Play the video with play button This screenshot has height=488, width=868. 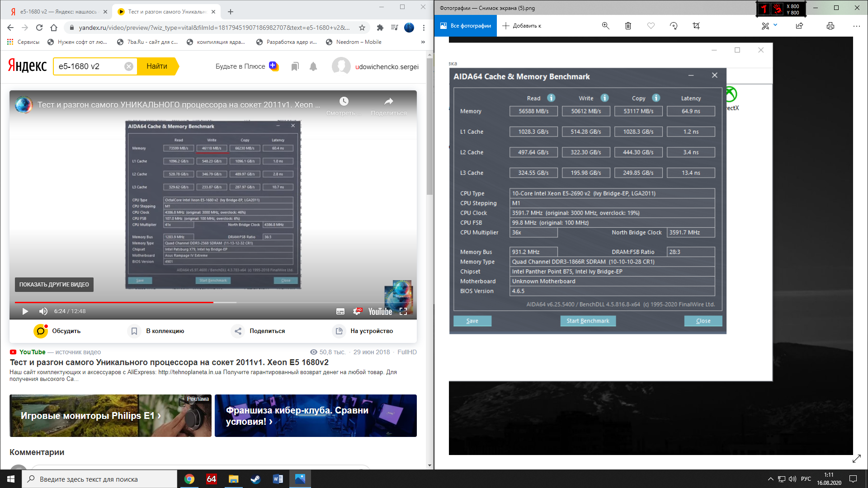tap(25, 311)
